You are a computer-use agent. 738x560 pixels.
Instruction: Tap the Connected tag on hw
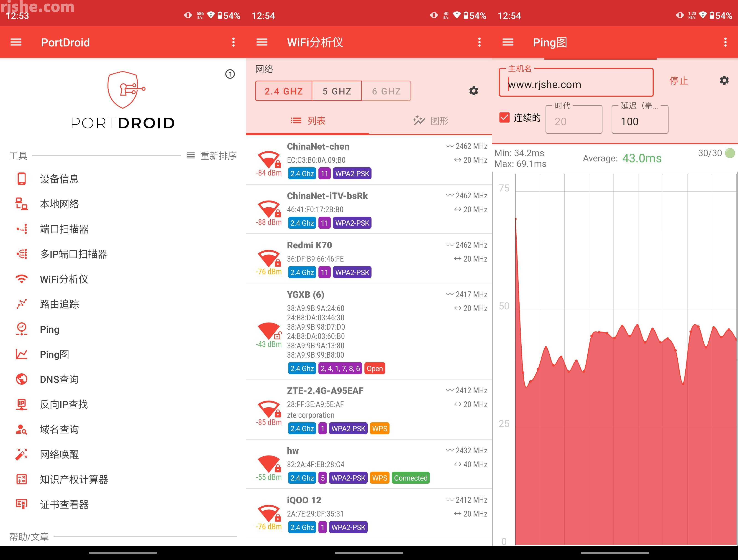pyautogui.click(x=411, y=478)
